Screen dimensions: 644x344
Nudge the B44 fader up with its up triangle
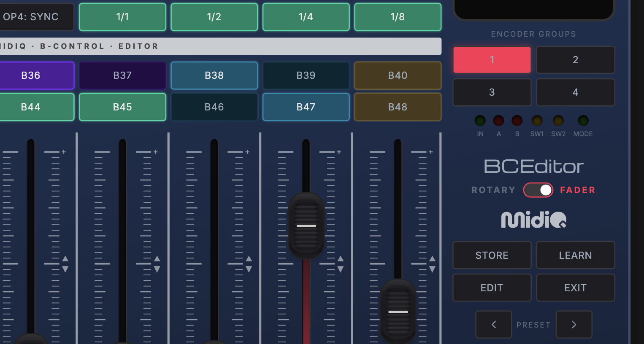[x=65, y=259]
